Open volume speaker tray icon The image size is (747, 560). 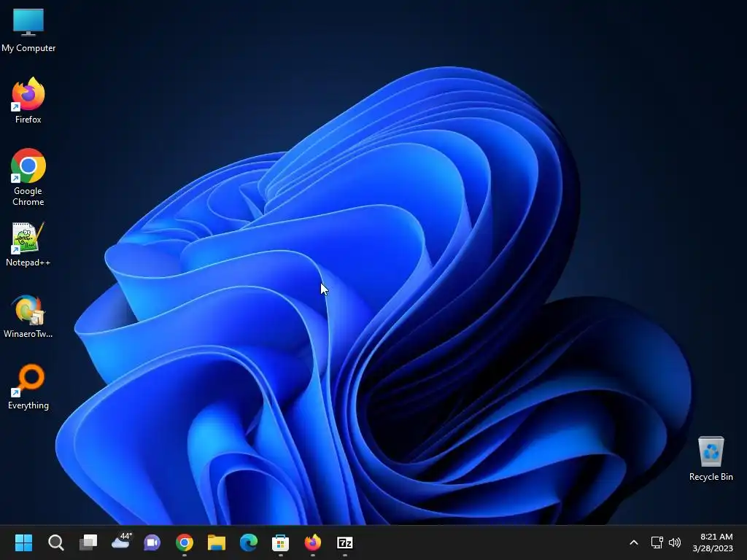coord(675,542)
